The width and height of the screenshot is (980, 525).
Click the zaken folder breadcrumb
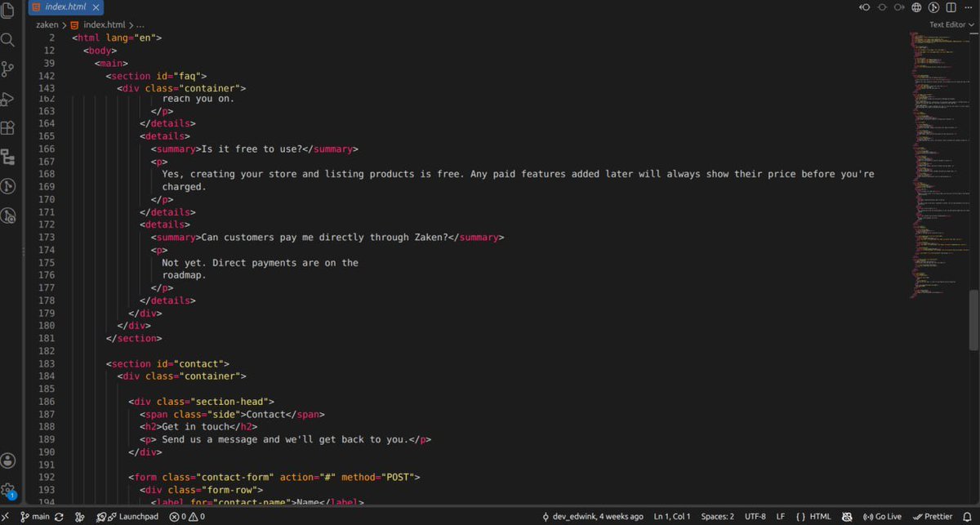click(x=47, y=24)
